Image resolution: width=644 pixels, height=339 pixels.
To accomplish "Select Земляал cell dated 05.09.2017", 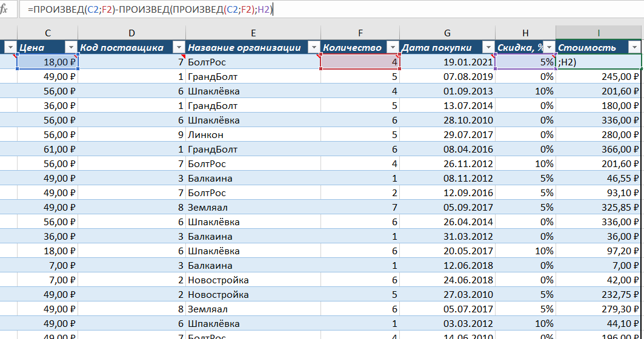I will point(253,207).
